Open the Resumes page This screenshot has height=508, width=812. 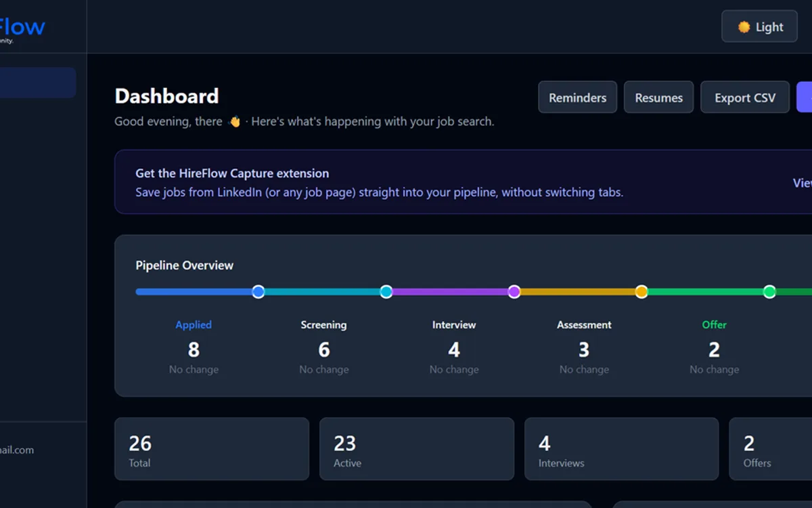[x=658, y=98]
